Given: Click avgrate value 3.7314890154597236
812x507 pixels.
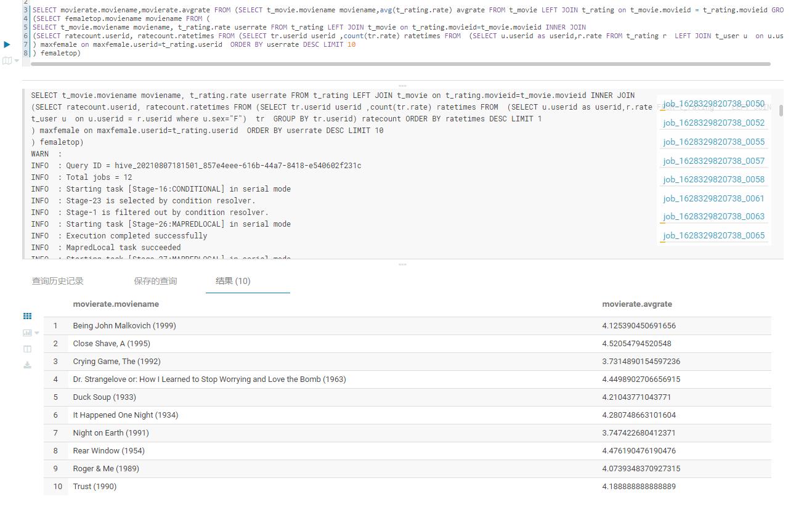Looking at the screenshot, I should click(x=641, y=361).
